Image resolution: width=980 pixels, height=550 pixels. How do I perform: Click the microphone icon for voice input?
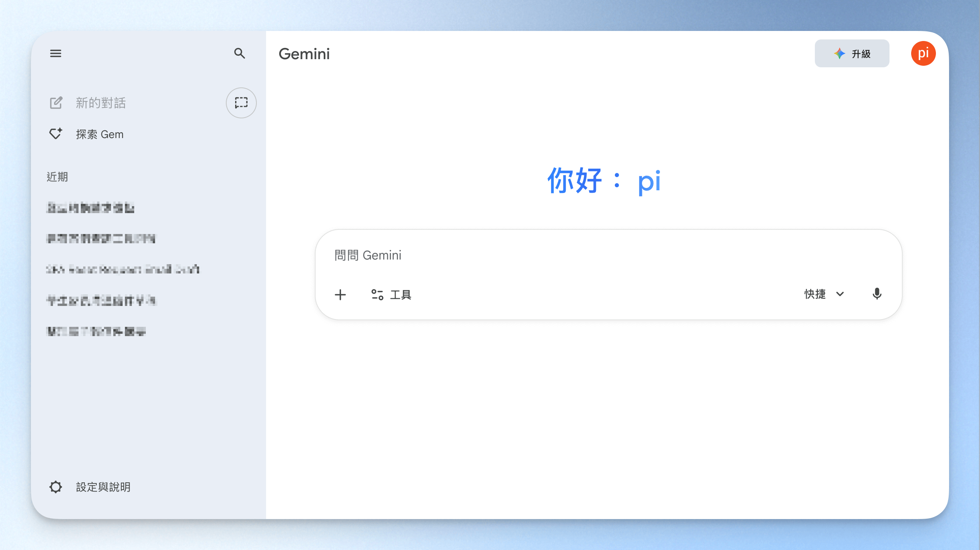[x=877, y=294]
